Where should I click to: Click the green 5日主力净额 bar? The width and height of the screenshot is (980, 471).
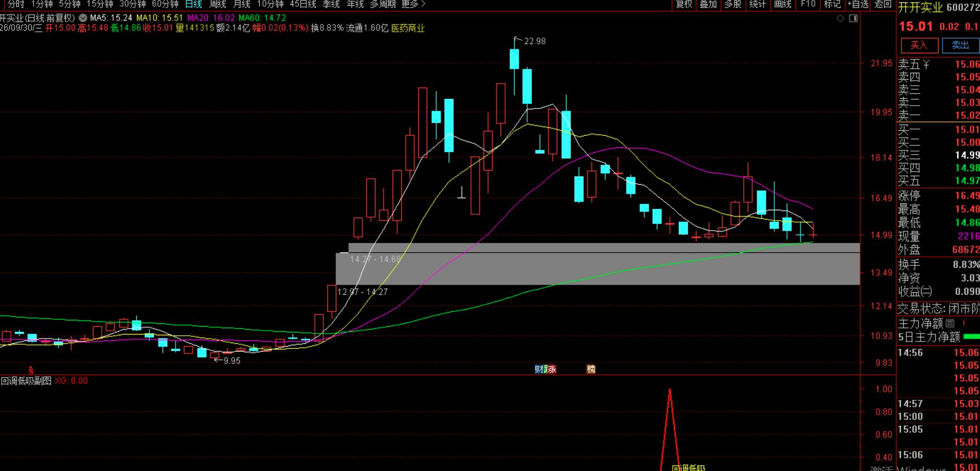[971, 337]
